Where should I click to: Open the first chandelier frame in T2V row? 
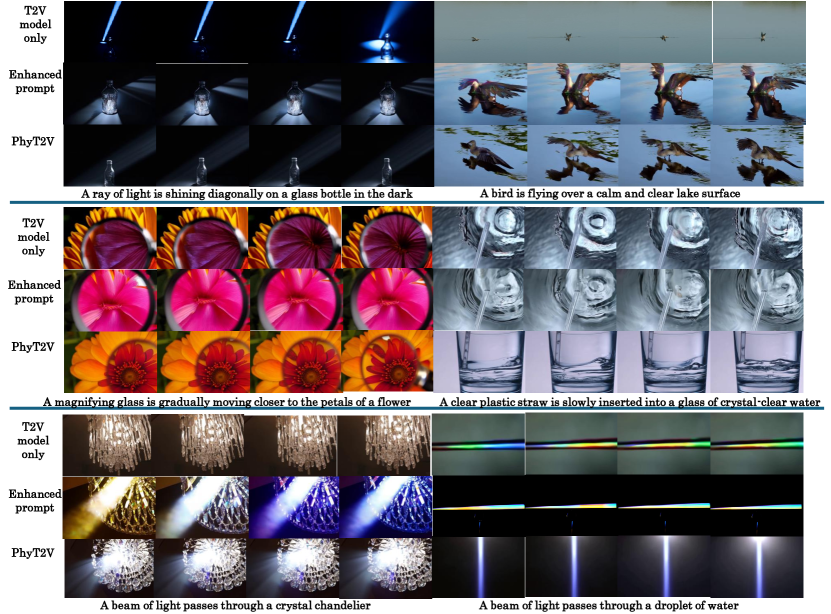110,445
